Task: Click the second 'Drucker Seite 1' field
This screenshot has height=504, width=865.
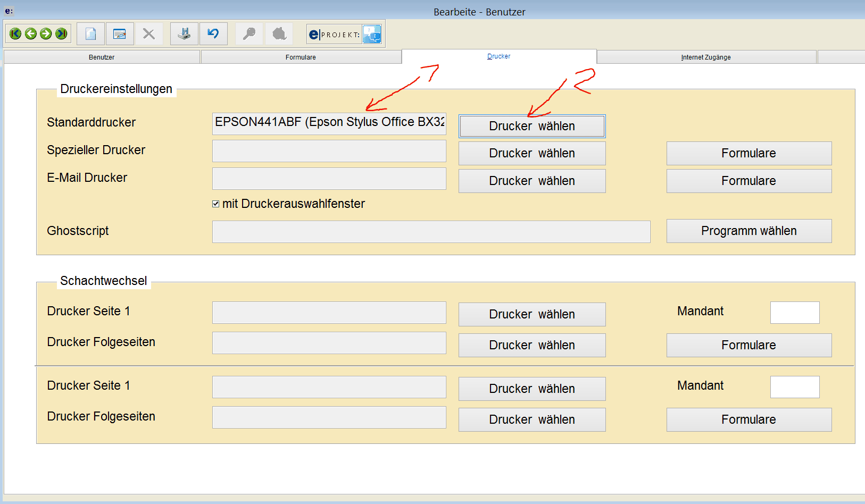Action: (x=329, y=387)
